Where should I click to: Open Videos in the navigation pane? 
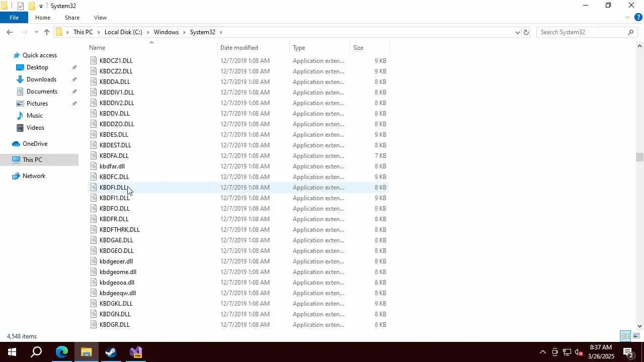tap(35, 128)
